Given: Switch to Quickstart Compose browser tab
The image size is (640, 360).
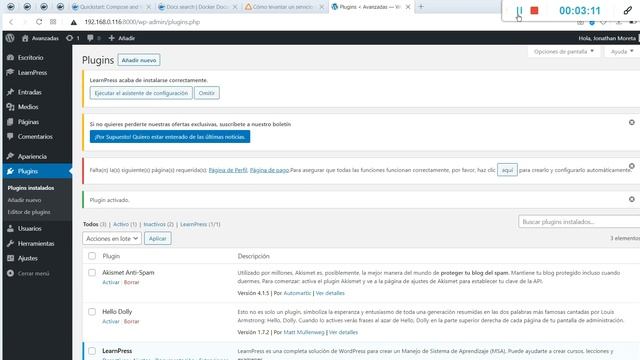Looking at the screenshot, I should click(x=111, y=7).
